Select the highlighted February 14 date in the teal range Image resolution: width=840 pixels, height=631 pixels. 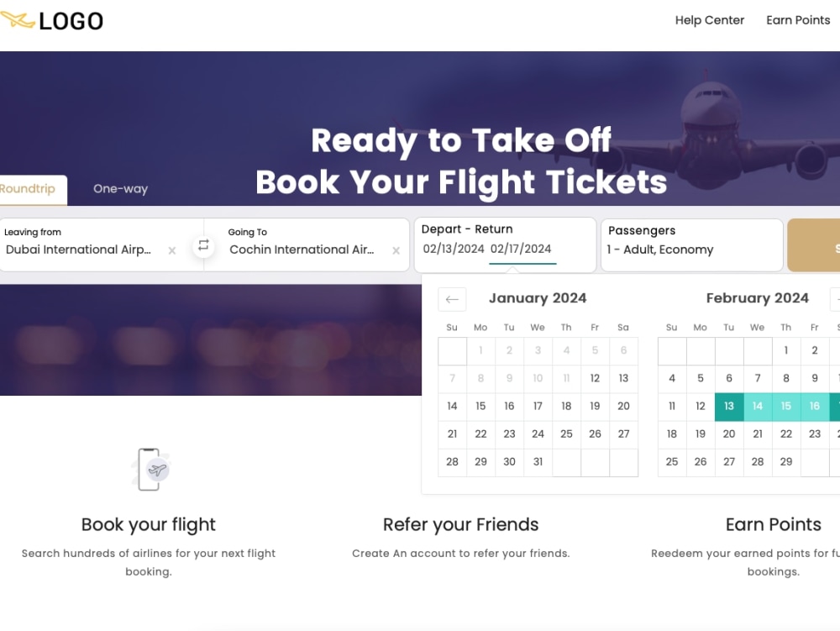pos(757,406)
